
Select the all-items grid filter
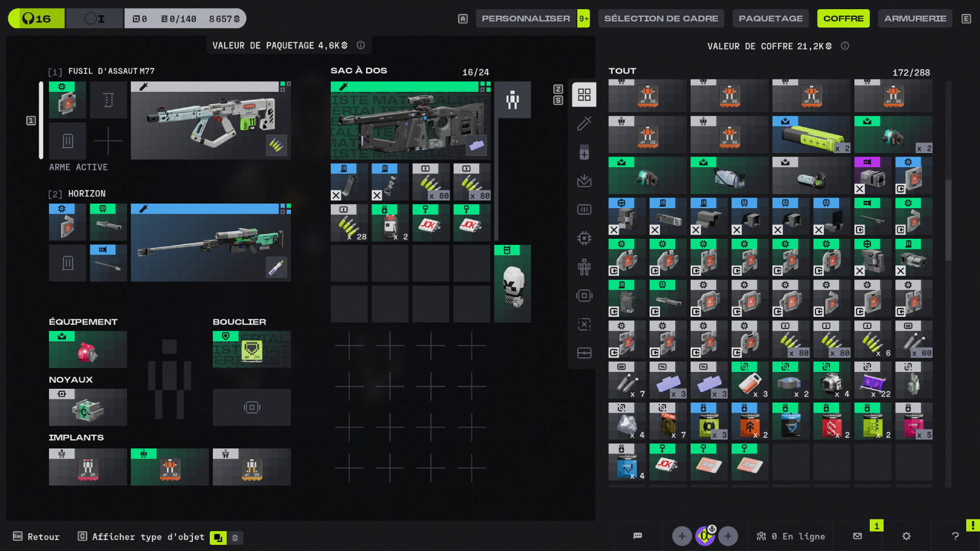tap(584, 95)
